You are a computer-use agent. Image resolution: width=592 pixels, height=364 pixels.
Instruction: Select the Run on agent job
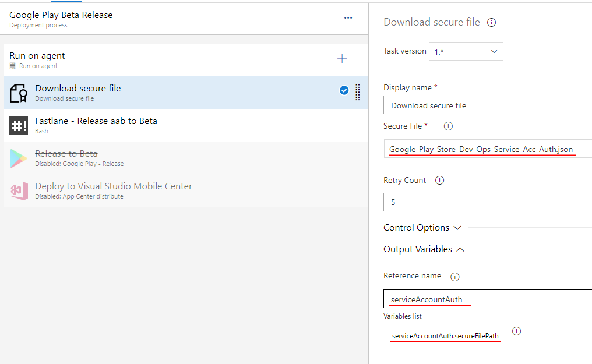tap(186, 59)
